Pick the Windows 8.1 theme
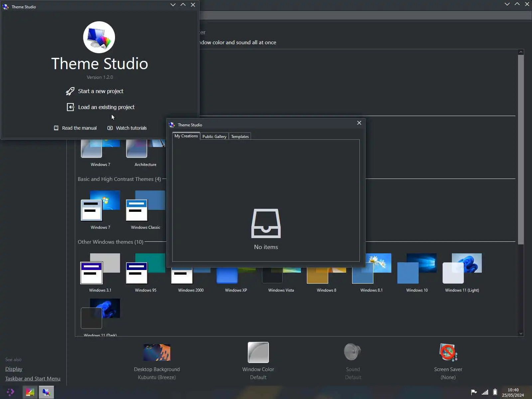The image size is (532, 399). click(372, 273)
